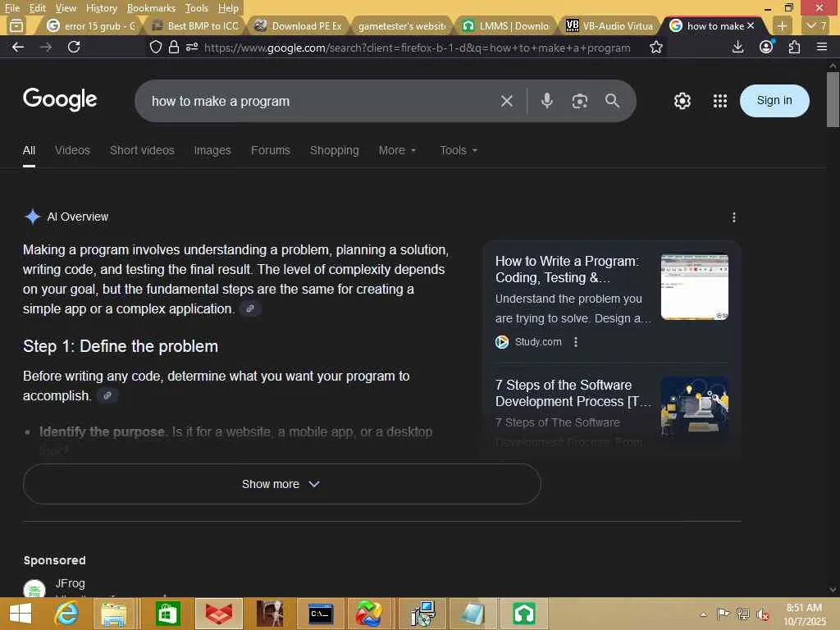Start voice search with microphone icon
The image size is (840, 630).
click(x=546, y=101)
